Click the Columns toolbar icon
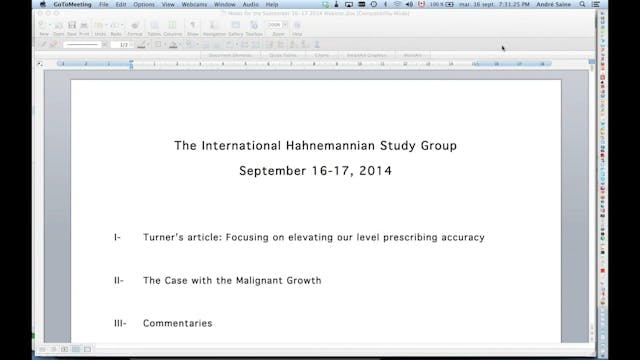Viewport: 640px width, 360px height. pos(172,26)
